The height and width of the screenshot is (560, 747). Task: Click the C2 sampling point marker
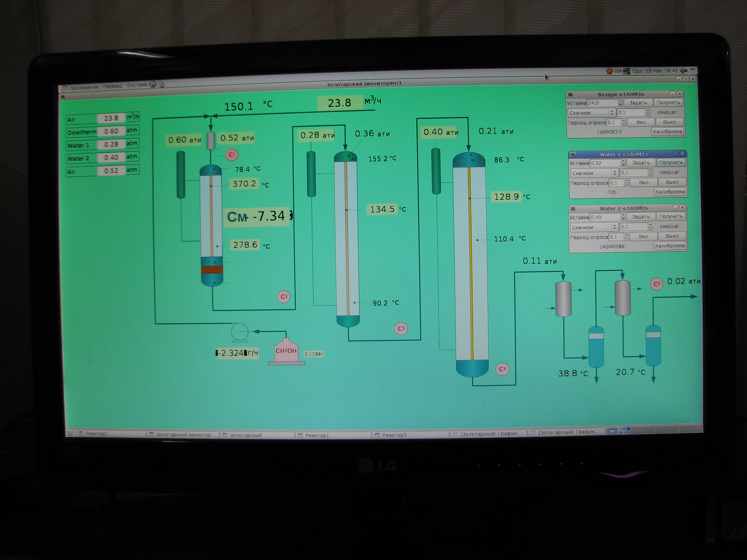[284, 296]
